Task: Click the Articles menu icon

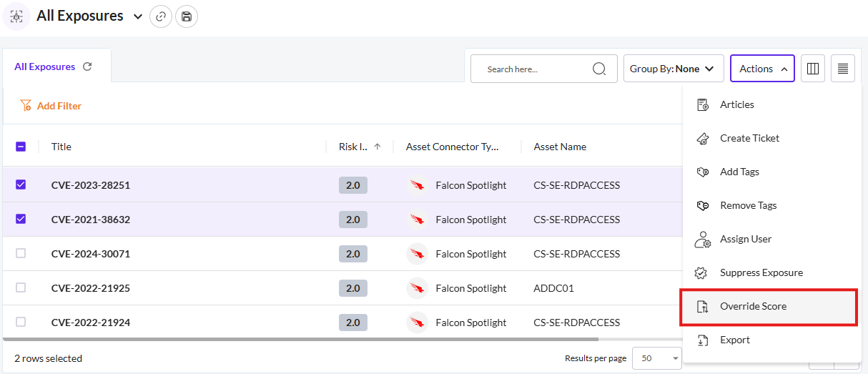Action: tap(703, 104)
